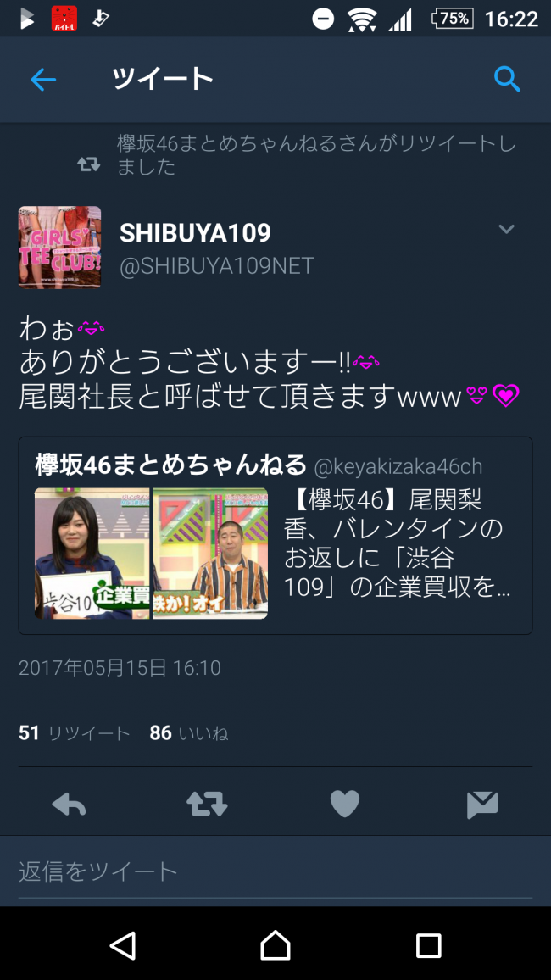Screen dimensions: 551x980
Task: Share via direct message envelope icon
Action: (482, 805)
